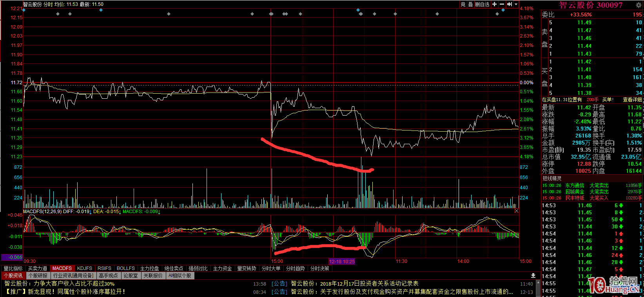
Task: Select the MACDFS indicator tab
Action: (62, 268)
